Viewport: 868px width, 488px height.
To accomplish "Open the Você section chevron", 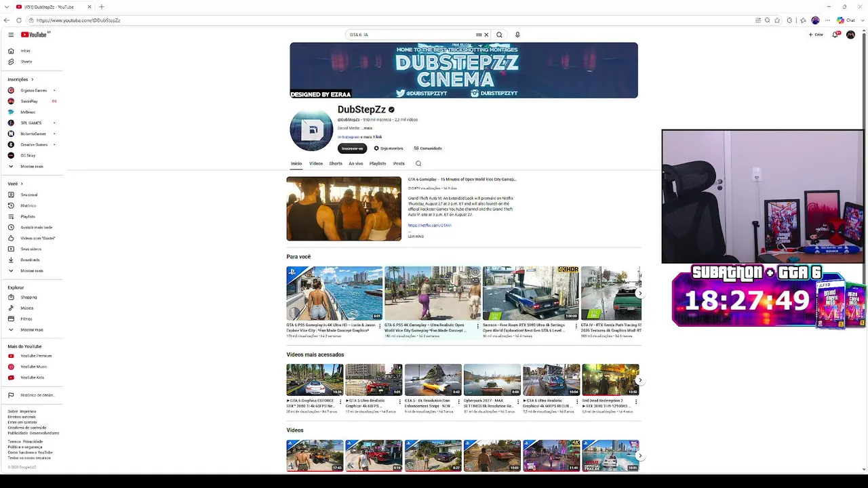I will point(22,184).
